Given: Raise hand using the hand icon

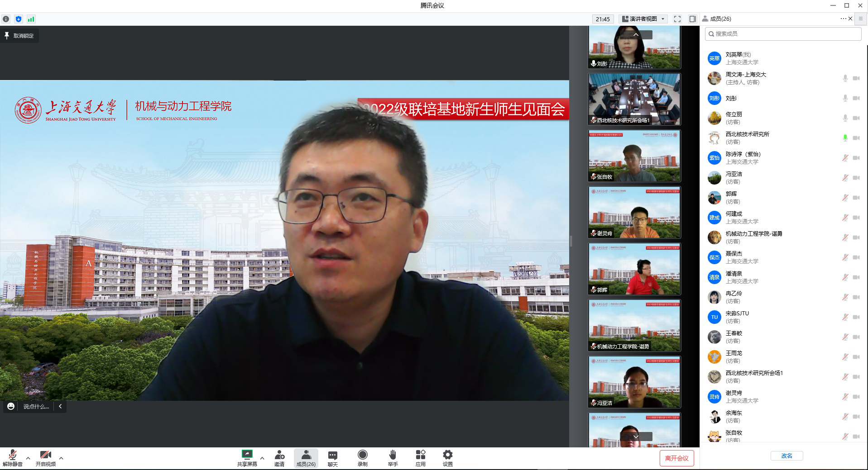Looking at the screenshot, I should pyautogui.click(x=393, y=455).
